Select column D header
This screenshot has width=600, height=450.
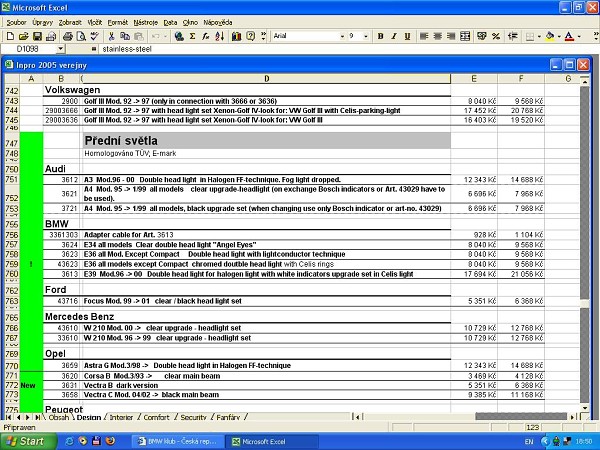(x=266, y=79)
